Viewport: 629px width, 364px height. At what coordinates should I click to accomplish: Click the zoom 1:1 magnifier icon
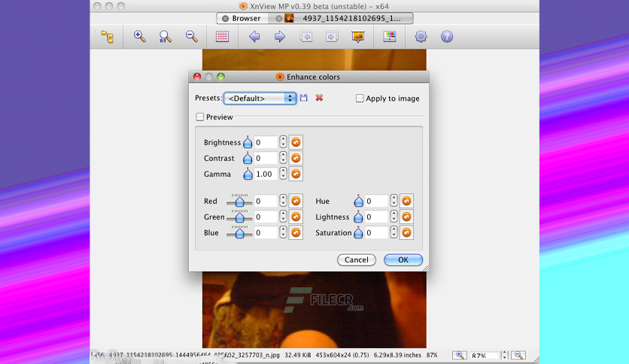coord(165,37)
